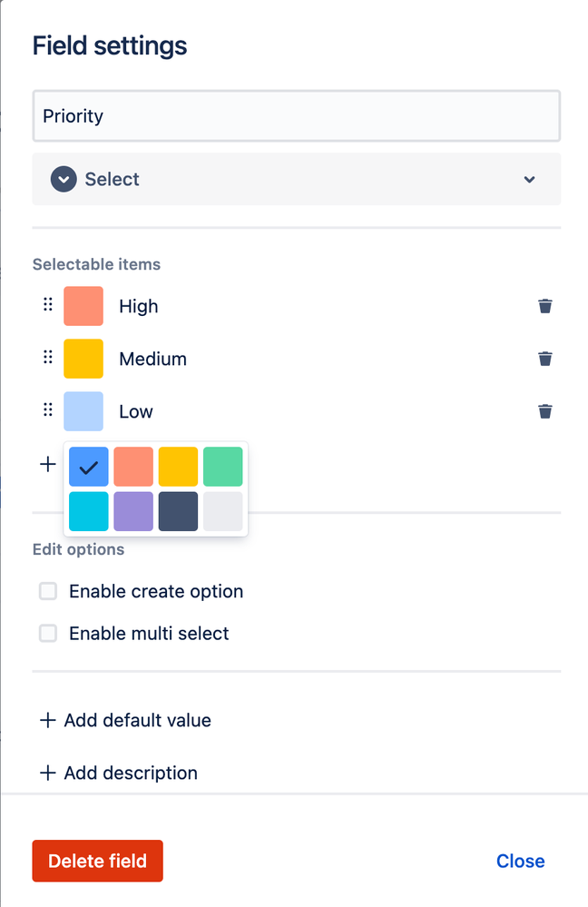Delete the High option with trash icon
Viewport: 588px width, 907px height.
click(x=544, y=306)
